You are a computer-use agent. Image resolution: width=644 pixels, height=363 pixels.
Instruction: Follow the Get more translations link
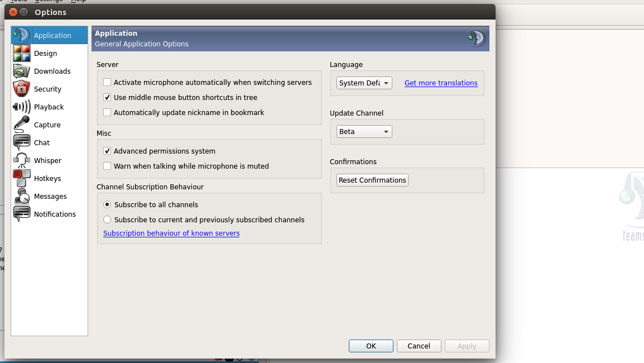[441, 83]
